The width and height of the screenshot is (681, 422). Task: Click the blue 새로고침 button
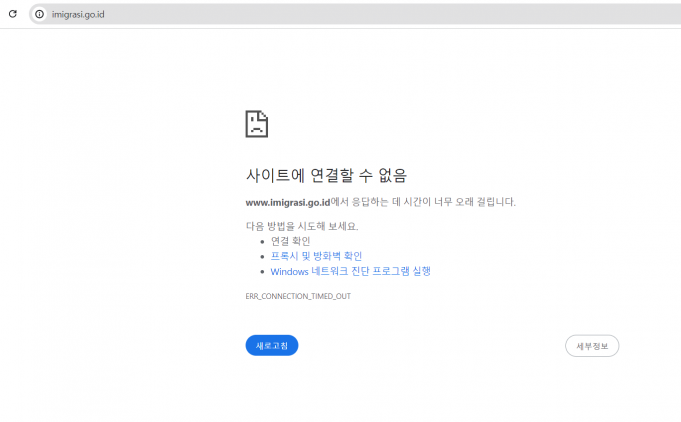pyautogui.click(x=272, y=346)
